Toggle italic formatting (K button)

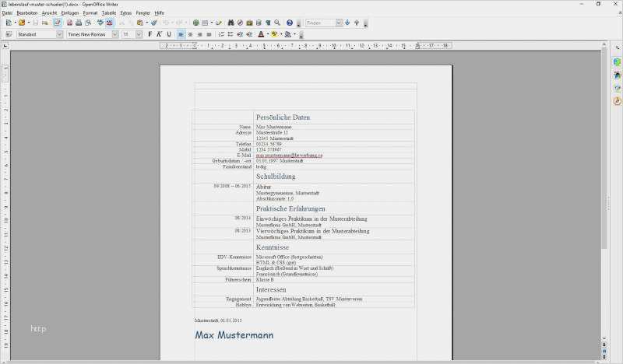159,34
